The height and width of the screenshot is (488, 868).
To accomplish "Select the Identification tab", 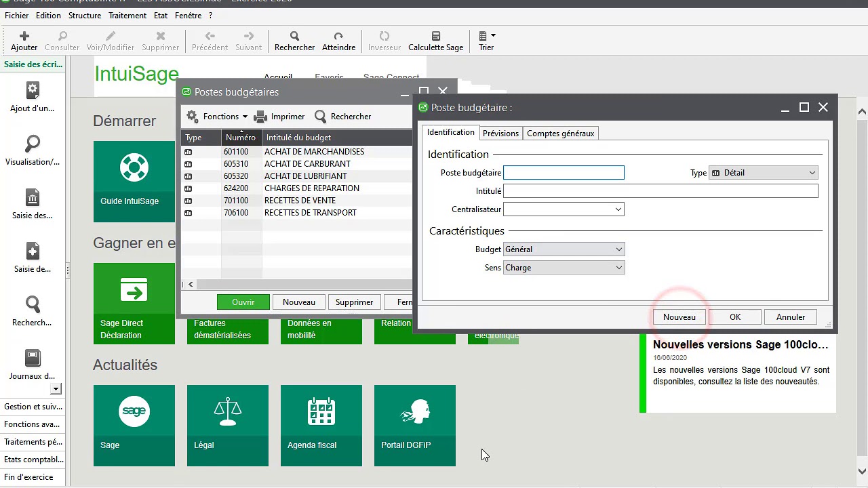I will click(x=451, y=133).
